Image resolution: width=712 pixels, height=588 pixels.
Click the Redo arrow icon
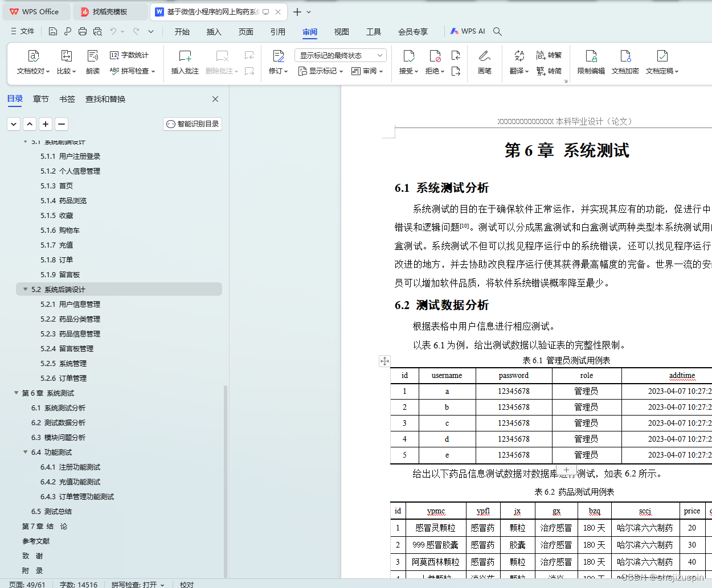tap(136, 31)
